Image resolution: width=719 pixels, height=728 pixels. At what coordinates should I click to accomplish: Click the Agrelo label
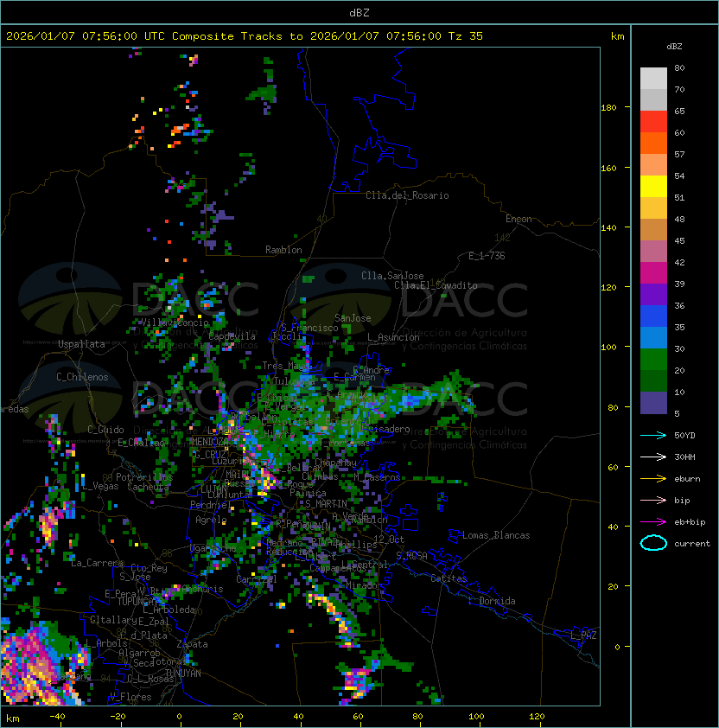pyautogui.click(x=211, y=520)
